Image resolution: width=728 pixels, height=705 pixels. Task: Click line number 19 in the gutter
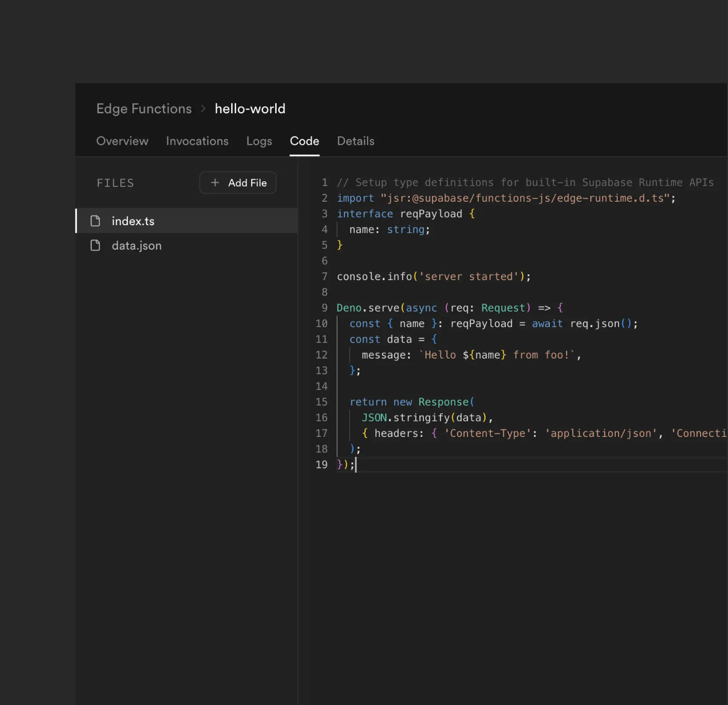tap(322, 464)
